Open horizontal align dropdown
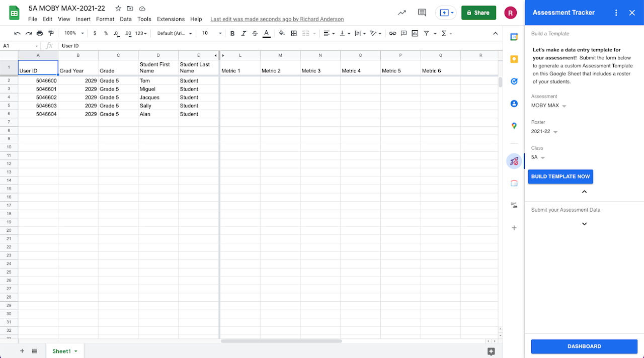Viewport: 644px width, 358px height. pyautogui.click(x=329, y=33)
